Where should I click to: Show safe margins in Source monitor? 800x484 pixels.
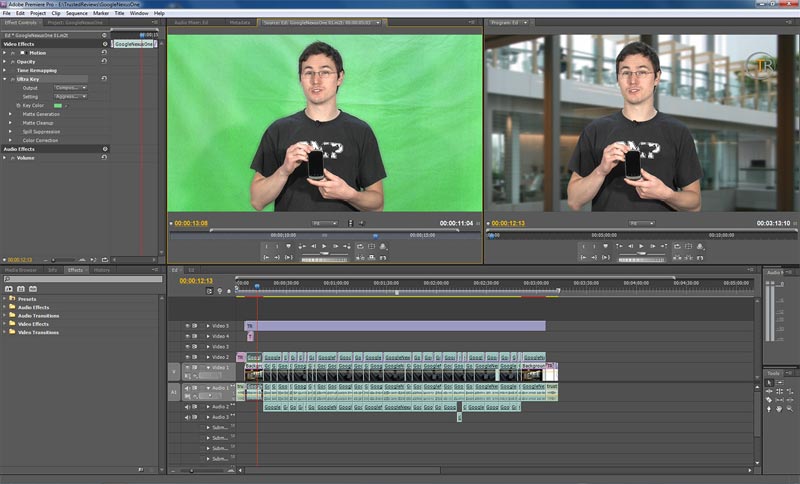coord(371,246)
